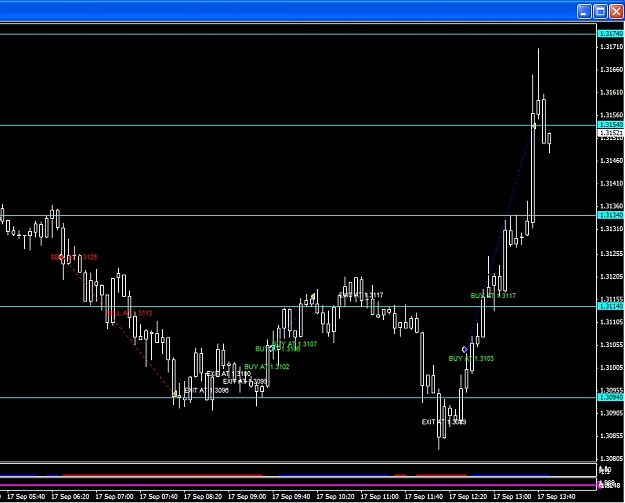Select the 17 Sep 13:00 time label
The image size is (625, 503).
[513, 497]
